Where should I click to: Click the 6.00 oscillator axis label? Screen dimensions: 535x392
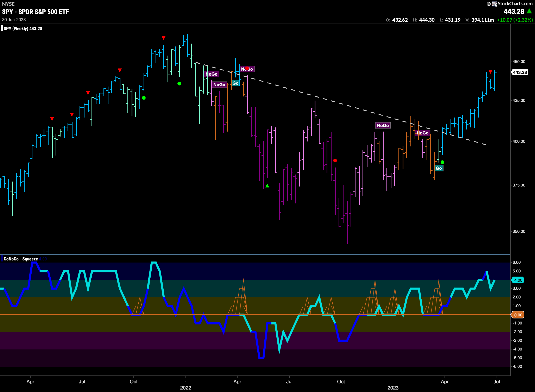(x=517, y=263)
